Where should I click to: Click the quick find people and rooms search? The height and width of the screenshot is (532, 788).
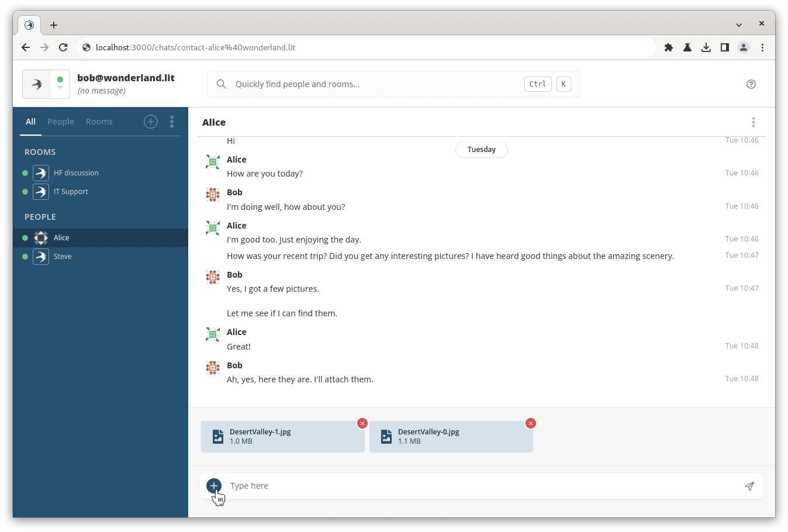374,84
